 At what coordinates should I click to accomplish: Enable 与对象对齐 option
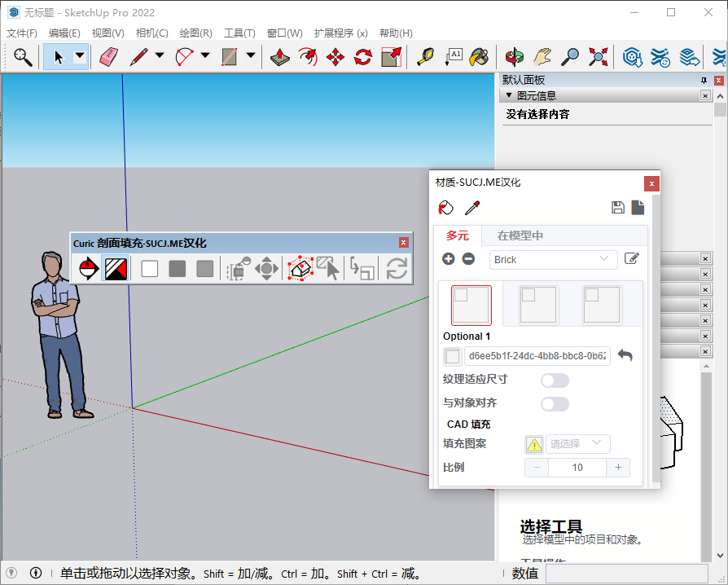click(555, 404)
